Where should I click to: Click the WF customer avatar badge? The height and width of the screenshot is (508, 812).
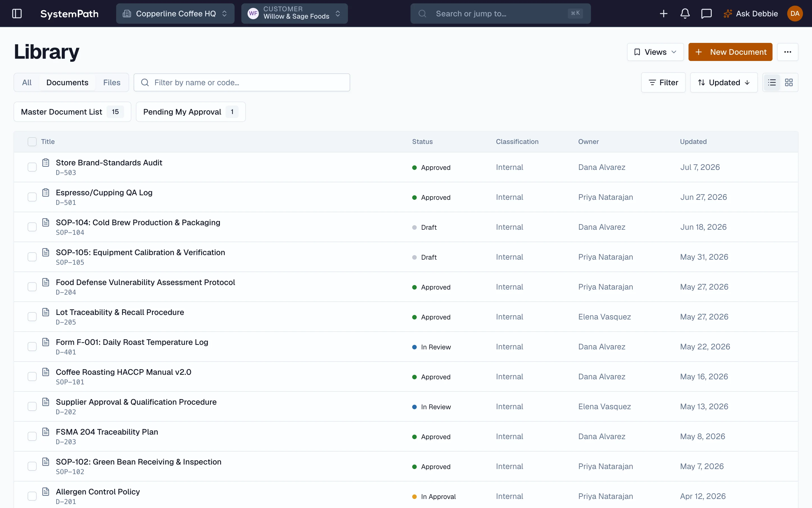tap(253, 14)
